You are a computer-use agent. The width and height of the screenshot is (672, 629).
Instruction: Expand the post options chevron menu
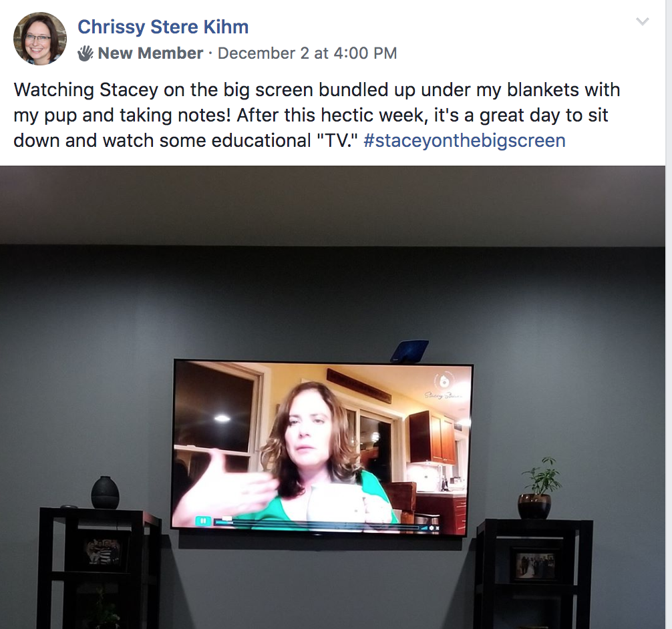click(x=643, y=21)
